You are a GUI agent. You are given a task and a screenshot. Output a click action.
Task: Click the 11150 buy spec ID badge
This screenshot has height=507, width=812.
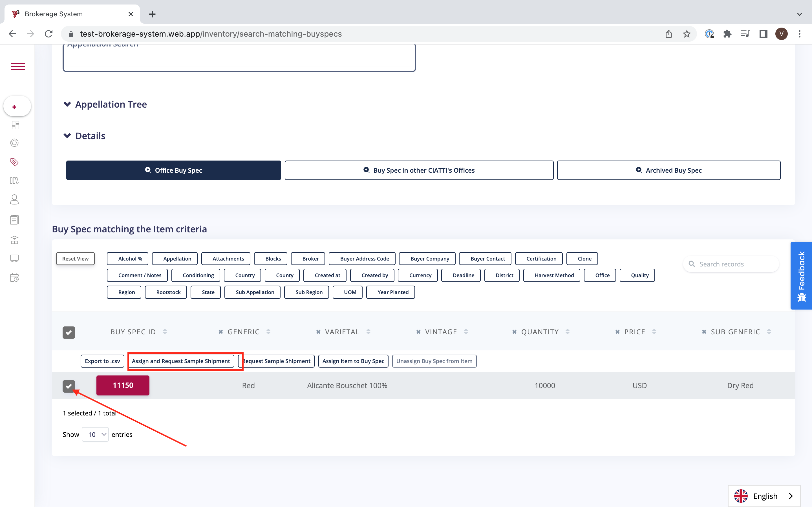click(x=123, y=385)
